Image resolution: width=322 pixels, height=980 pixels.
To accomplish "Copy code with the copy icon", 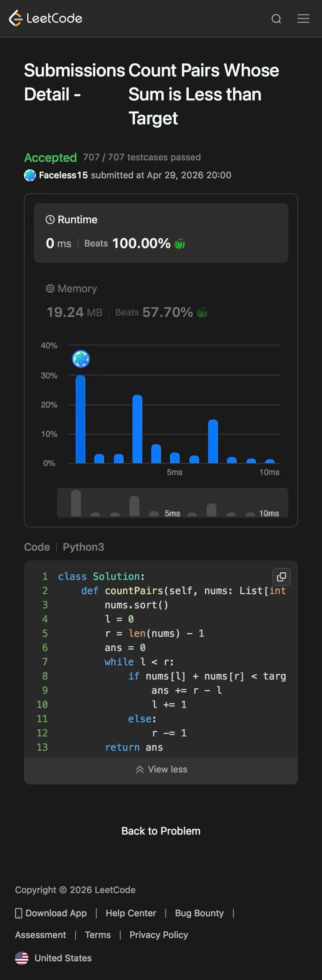I will (282, 577).
